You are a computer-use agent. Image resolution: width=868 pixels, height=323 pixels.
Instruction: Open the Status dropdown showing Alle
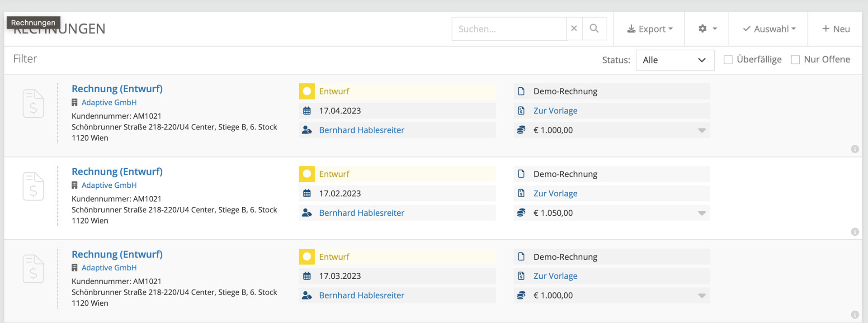coord(675,60)
